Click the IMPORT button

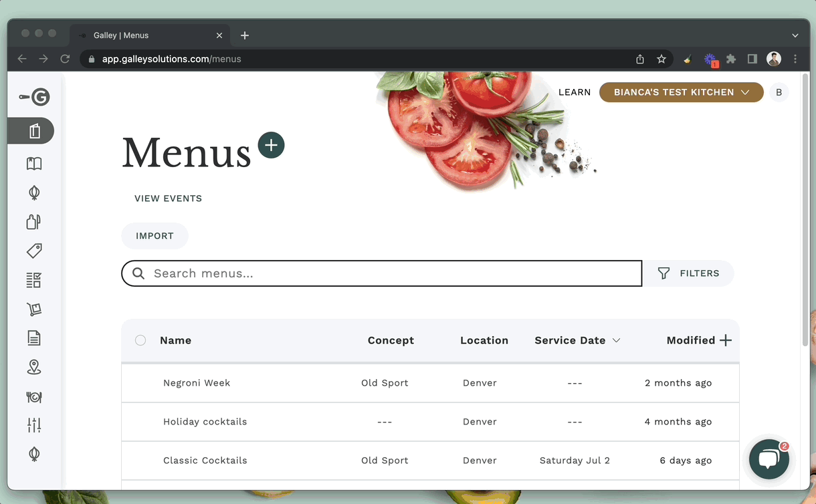pos(155,236)
